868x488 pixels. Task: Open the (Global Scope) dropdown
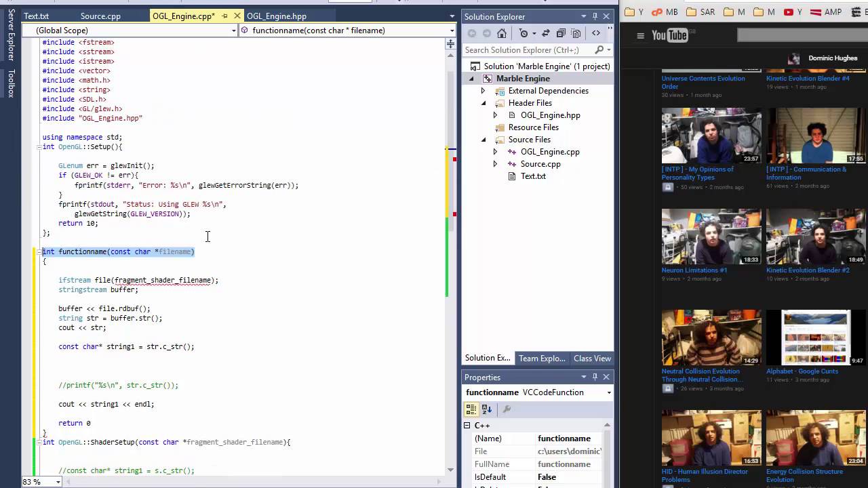click(x=234, y=30)
